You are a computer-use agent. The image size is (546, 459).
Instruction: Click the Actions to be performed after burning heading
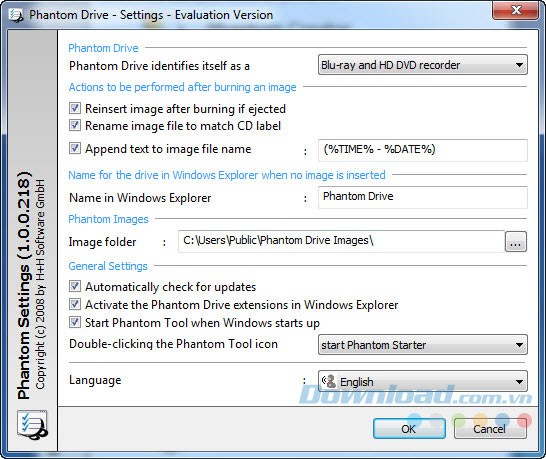pyautogui.click(x=182, y=87)
